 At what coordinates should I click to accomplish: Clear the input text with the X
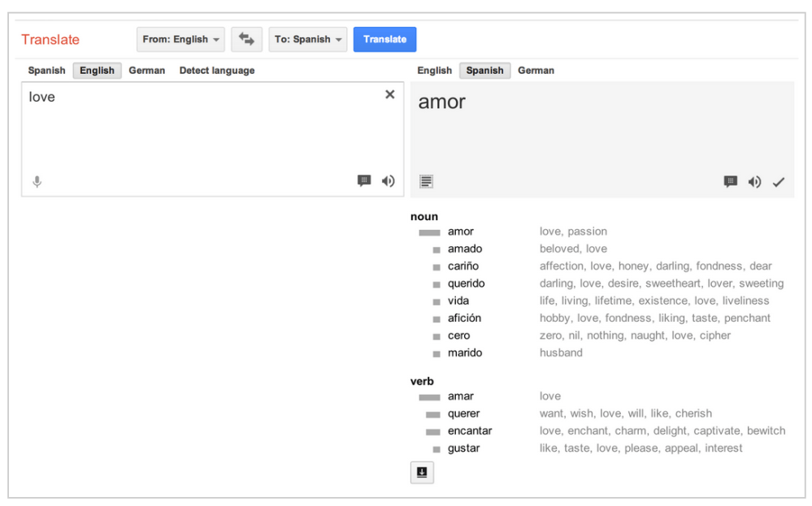coord(389,94)
